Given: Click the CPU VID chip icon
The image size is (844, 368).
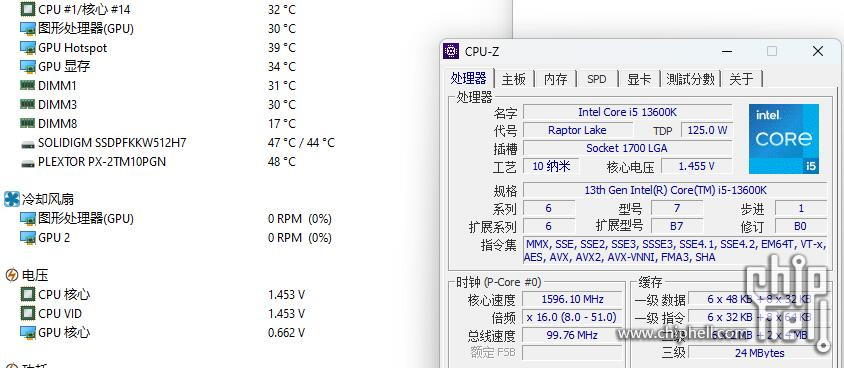Looking at the screenshot, I should coord(27,313).
